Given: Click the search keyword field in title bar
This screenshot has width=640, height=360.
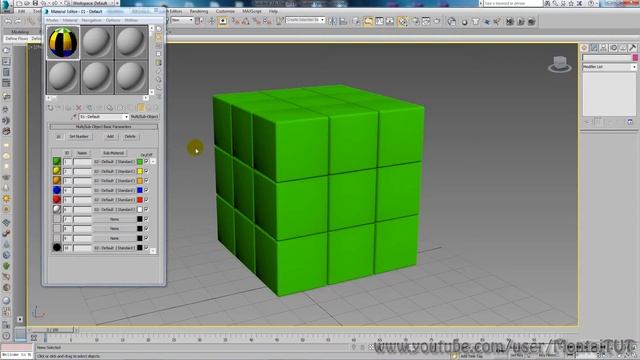Looking at the screenshot, I should coord(513,3).
